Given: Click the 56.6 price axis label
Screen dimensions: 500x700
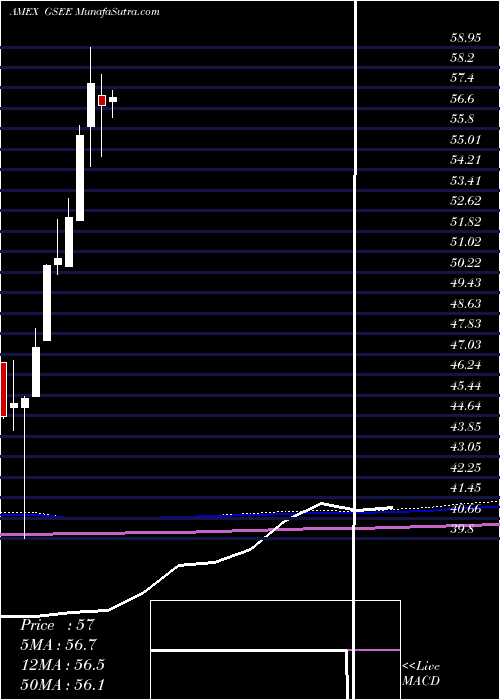Looking at the screenshot, I should (x=462, y=99).
